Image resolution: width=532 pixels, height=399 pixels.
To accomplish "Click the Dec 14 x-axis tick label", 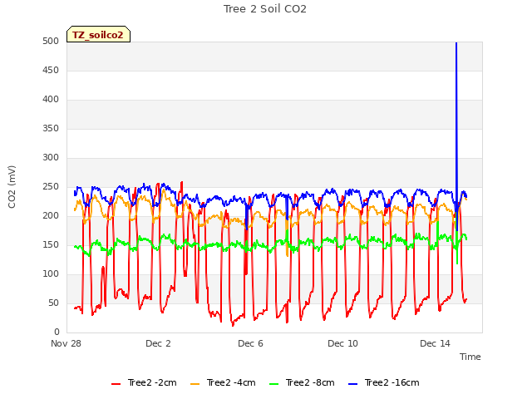I will [x=435, y=343].
